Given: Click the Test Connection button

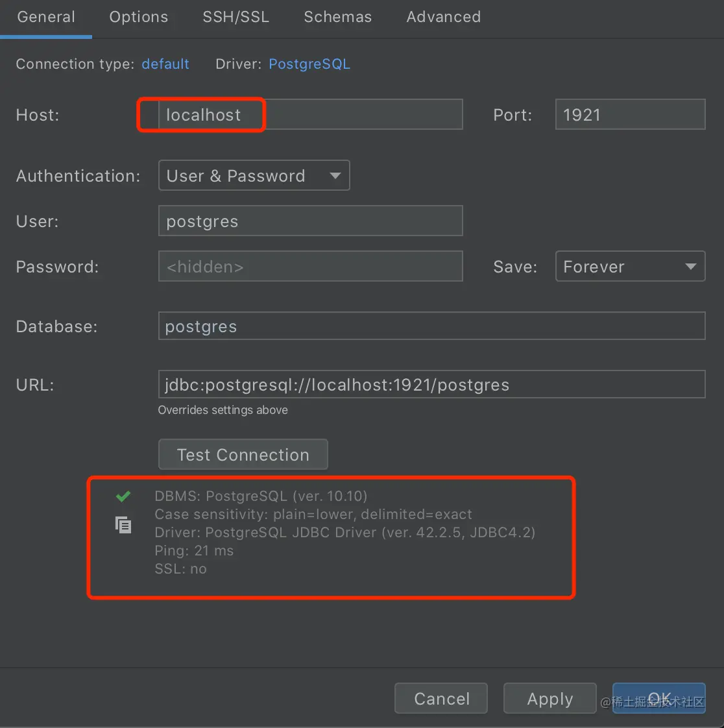Looking at the screenshot, I should (x=243, y=455).
